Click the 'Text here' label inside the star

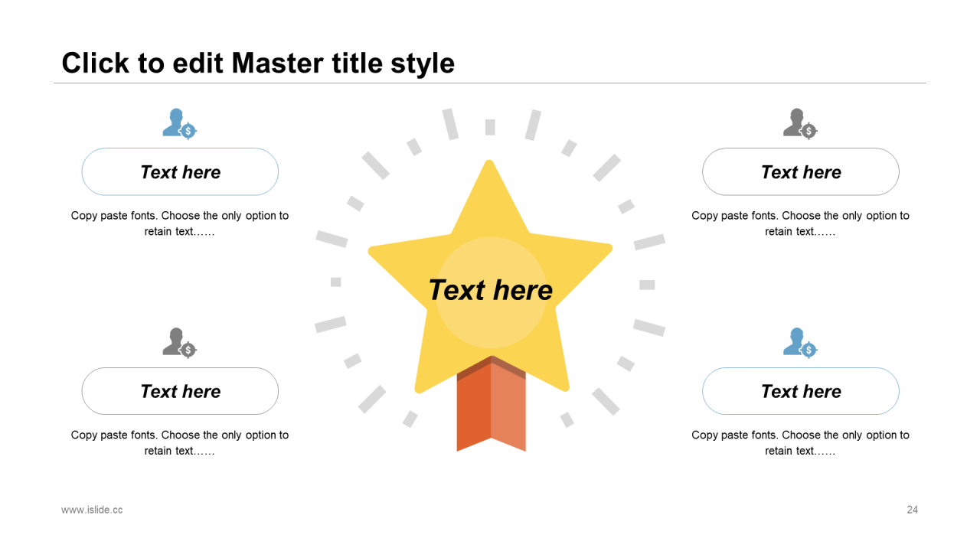(x=490, y=290)
